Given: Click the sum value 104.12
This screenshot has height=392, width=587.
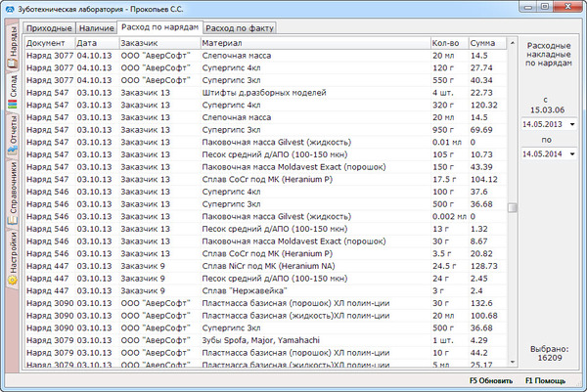Looking at the screenshot, I should coord(484,179).
